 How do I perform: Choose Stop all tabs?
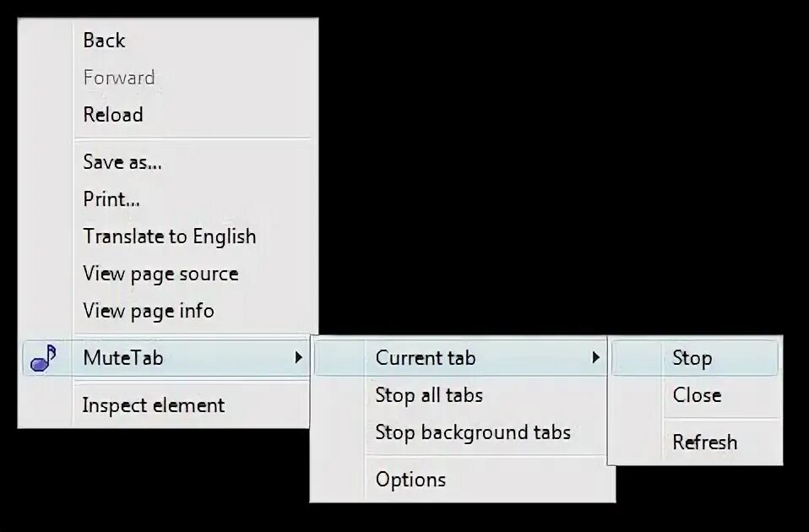429,395
